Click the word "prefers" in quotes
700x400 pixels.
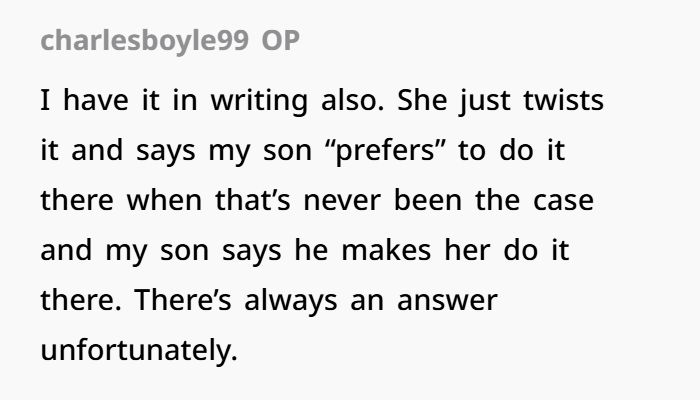[386, 151]
